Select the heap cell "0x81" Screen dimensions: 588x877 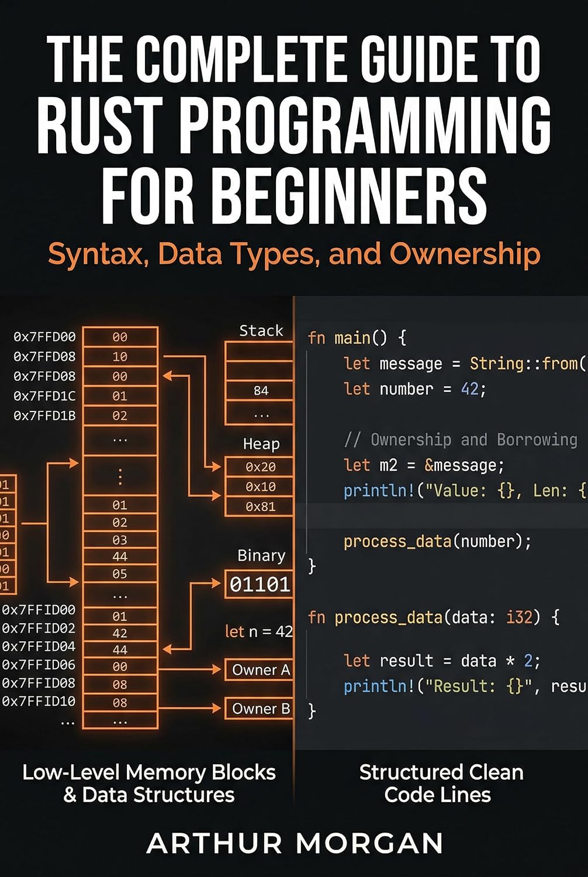tap(260, 506)
